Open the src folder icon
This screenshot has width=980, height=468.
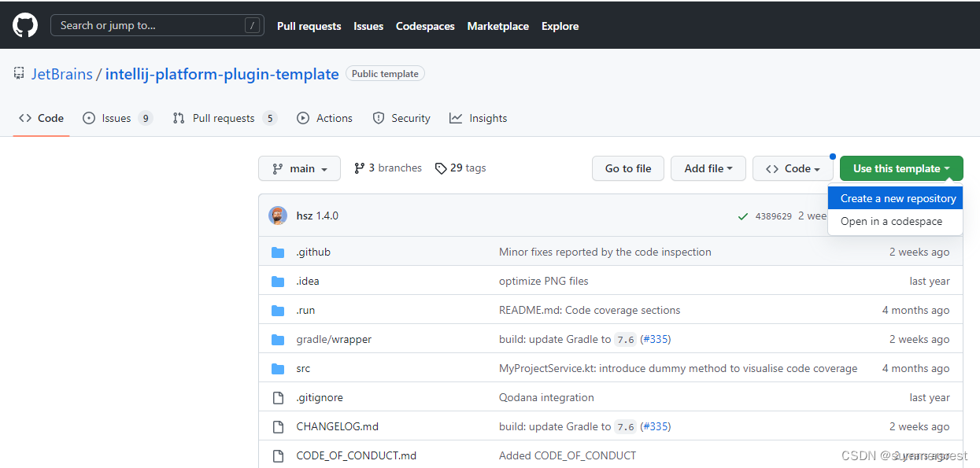point(278,367)
